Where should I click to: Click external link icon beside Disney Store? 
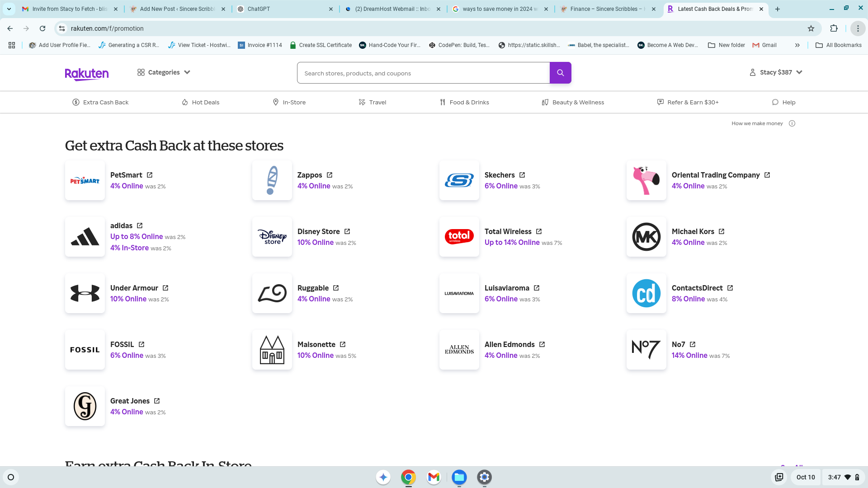tap(347, 231)
